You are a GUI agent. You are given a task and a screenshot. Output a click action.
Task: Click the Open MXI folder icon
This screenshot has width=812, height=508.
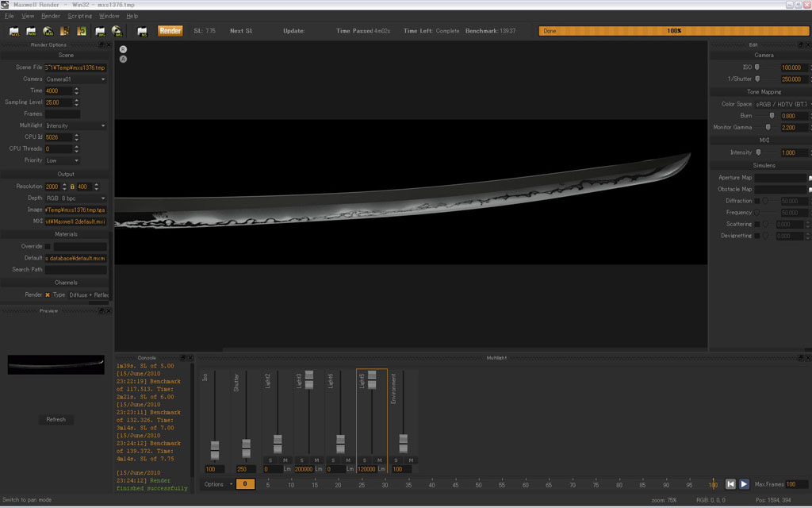(32, 32)
